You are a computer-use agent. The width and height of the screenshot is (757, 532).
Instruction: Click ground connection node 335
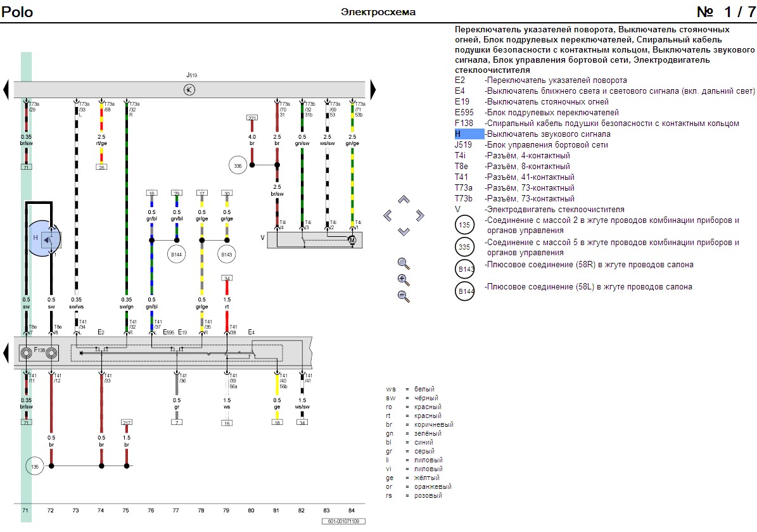(237, 165)
